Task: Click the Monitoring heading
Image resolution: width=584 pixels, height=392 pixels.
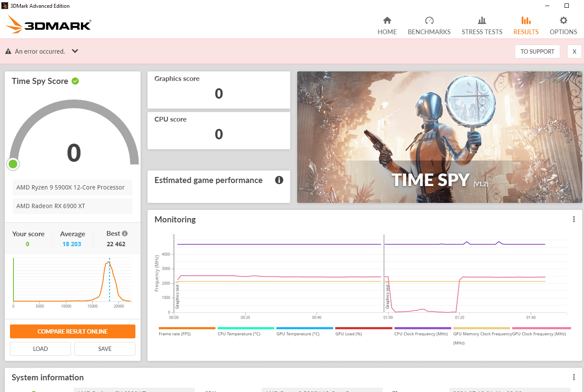Action: click(175, 219)
